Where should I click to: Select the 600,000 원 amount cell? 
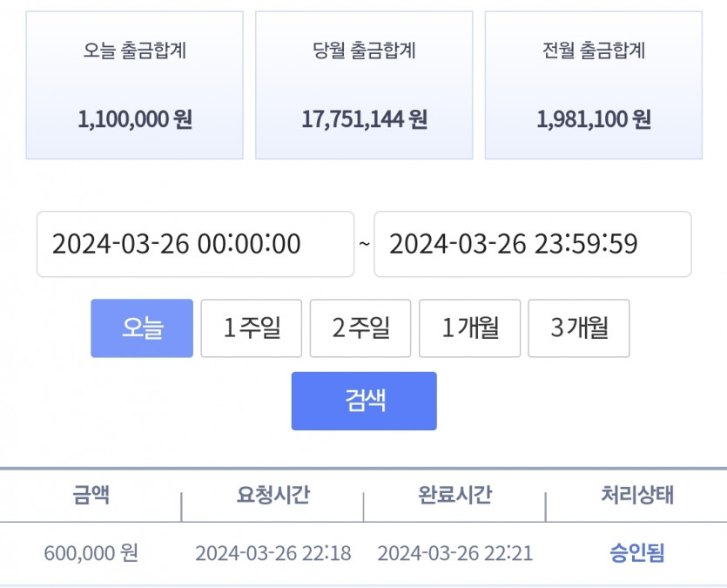coord(91,553)
